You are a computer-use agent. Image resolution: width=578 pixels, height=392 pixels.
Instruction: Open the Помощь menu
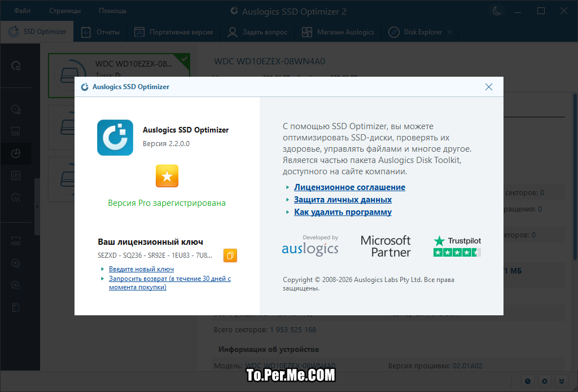point(112,11)
